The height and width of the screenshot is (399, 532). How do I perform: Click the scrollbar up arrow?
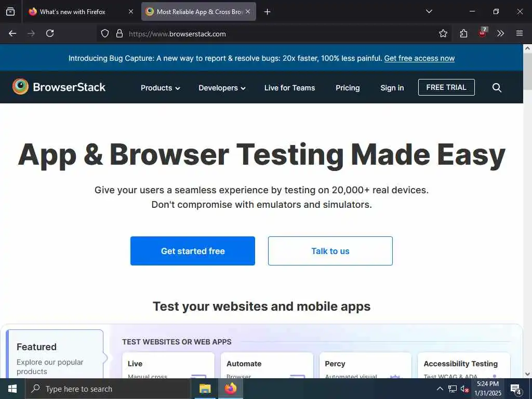[x=528, y=48]
